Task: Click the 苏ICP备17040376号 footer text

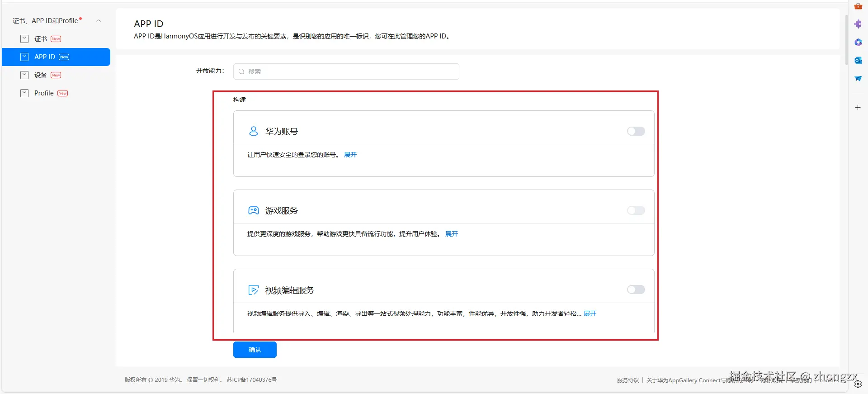Action: coord(252,380)
